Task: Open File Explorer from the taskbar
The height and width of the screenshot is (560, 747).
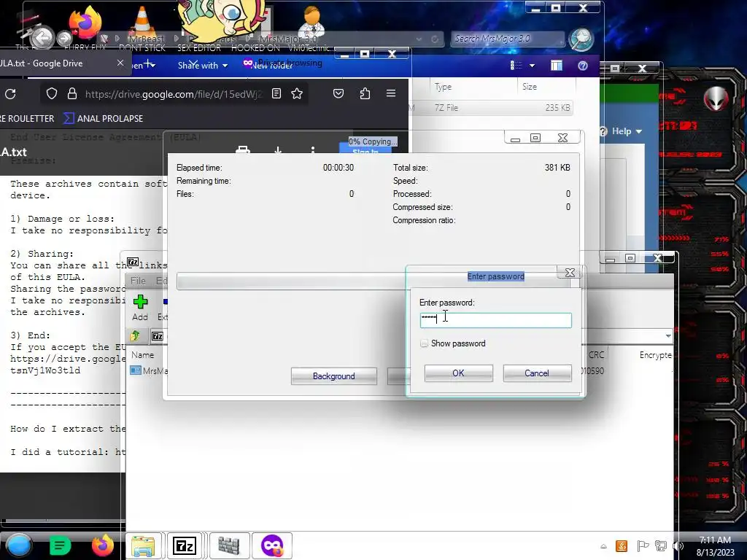Action: tap(143, 545)
